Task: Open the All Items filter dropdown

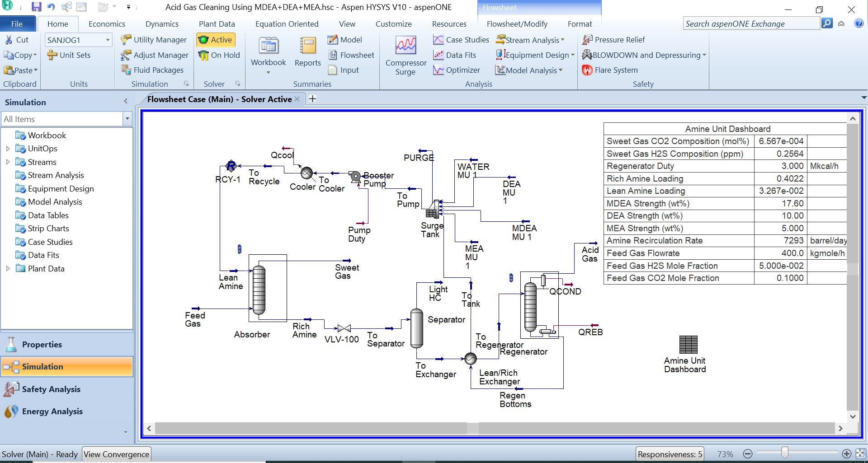Action: pos(127,119)
